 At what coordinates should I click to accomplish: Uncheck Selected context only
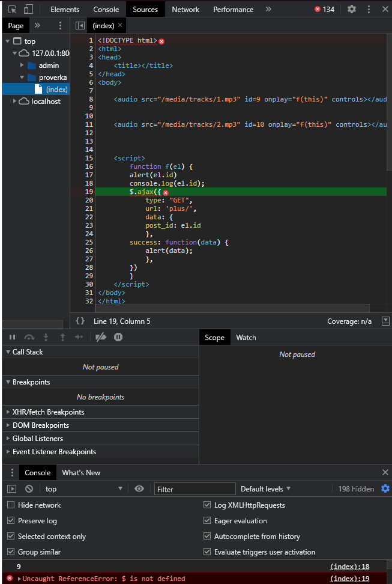(x=11, y=537)
